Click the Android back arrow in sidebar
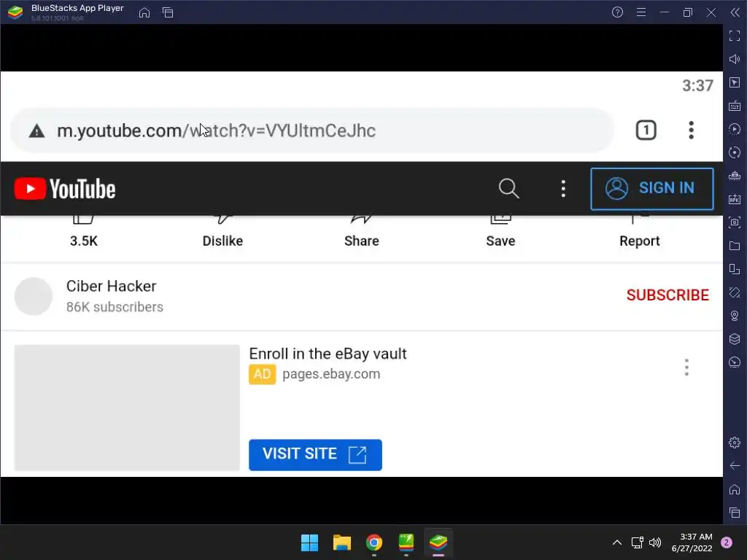This screenshot has height=560, width=747. 735,466
